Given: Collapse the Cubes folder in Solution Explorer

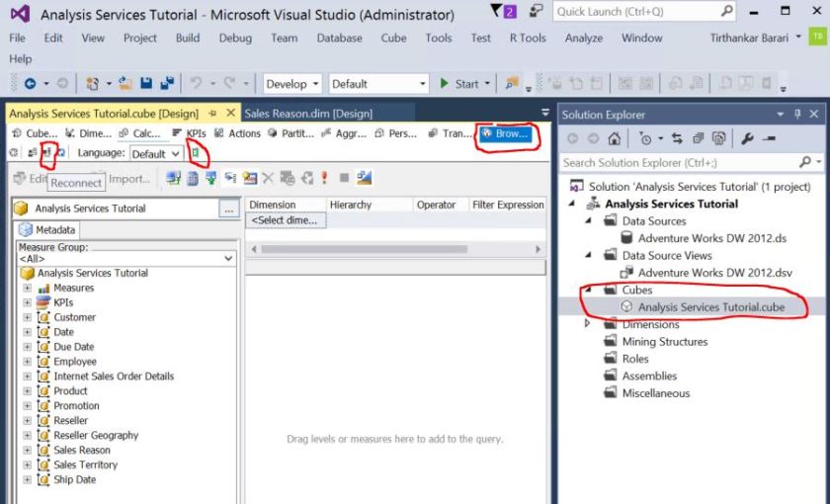Looking at the screenshot, I should coord(588,289).
